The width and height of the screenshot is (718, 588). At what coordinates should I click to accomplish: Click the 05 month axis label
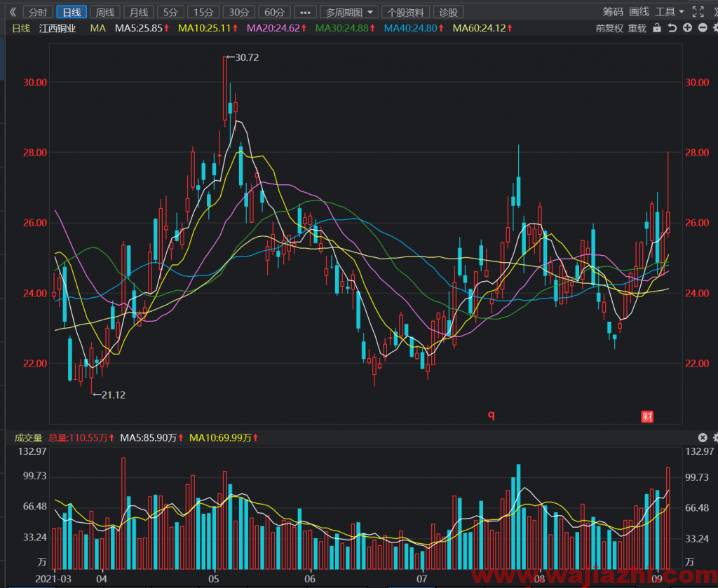(x=213, y=578)
